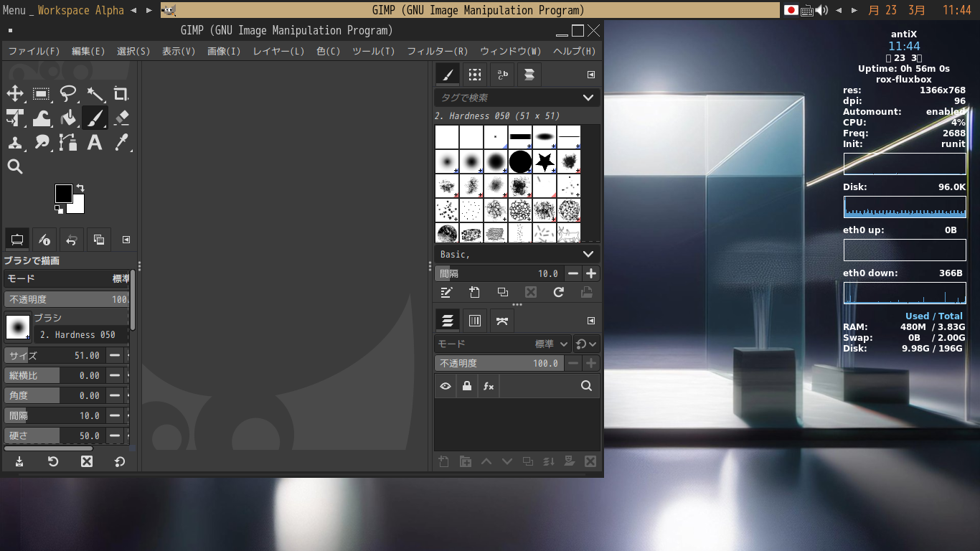Select the black star brush thumbnail
Screen dimensions: 980x551
coord(545,161)
